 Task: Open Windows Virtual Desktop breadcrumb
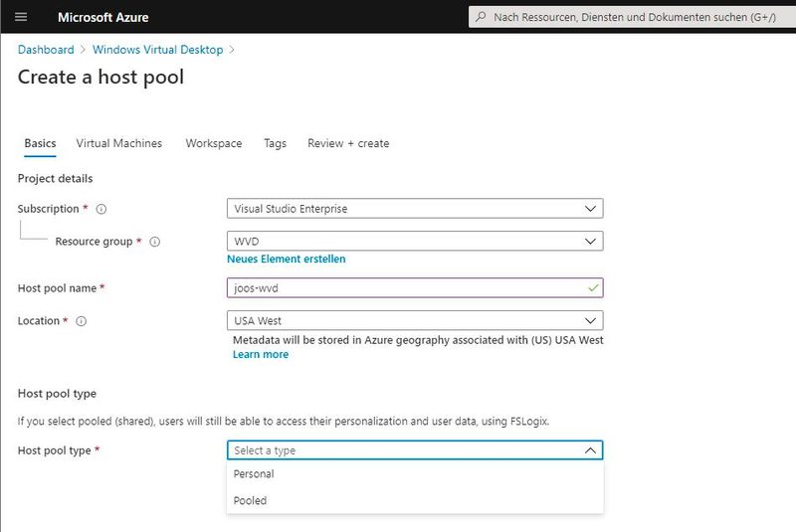(158, 50)
